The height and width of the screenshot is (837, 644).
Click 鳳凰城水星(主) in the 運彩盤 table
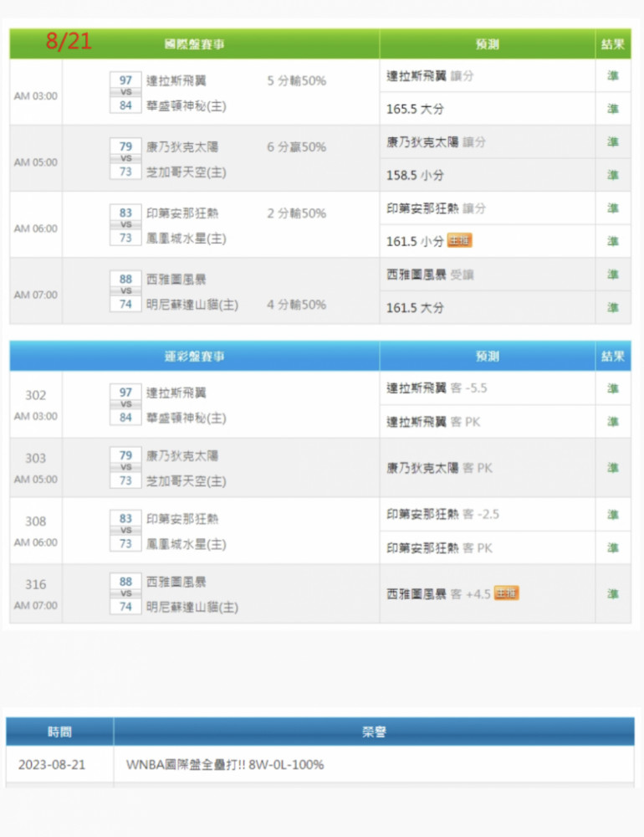pos(187,544)
